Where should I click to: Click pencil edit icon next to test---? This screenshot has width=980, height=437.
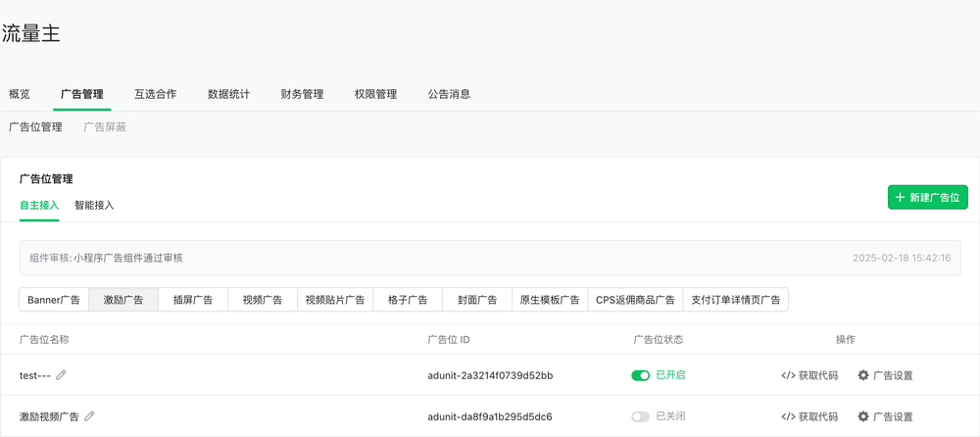(x=62, y=375)
